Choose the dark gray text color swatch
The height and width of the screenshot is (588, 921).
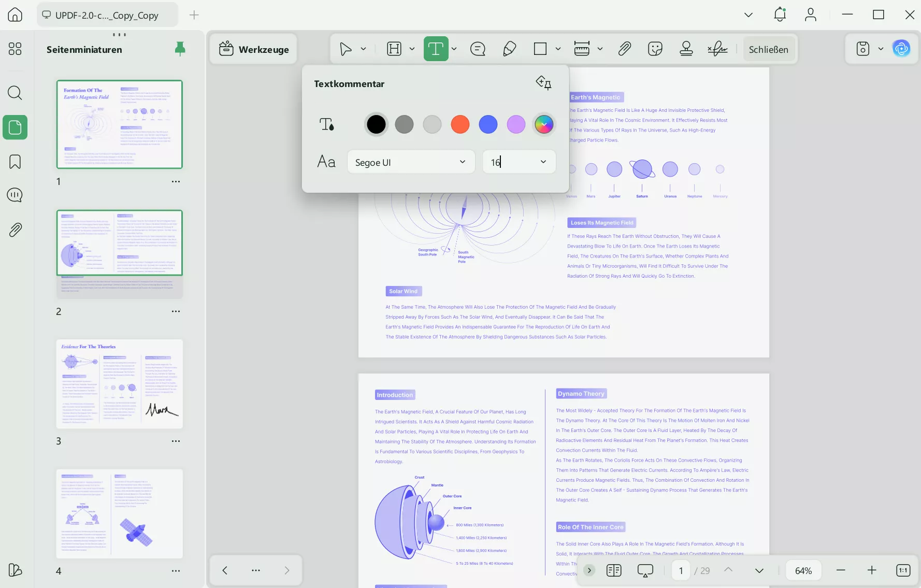[404, 124]
